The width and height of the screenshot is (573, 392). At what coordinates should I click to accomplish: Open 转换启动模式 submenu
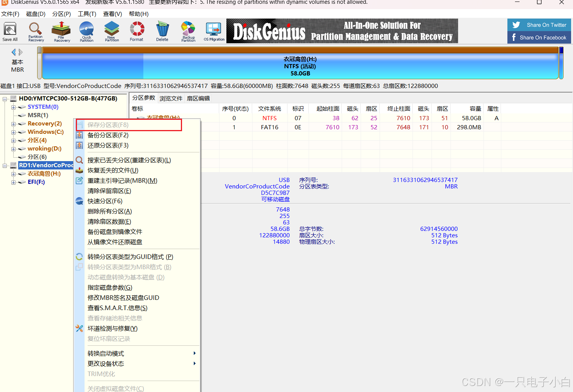pos(137,354)
